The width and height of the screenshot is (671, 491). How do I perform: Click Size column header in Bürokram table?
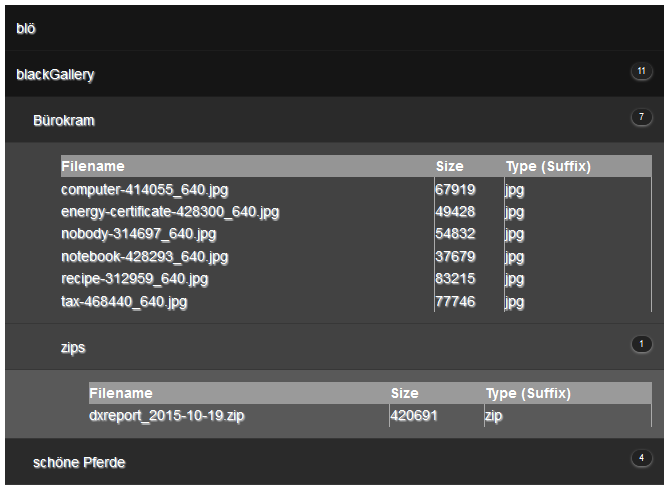pyautogui.click(x=450, y=166)
